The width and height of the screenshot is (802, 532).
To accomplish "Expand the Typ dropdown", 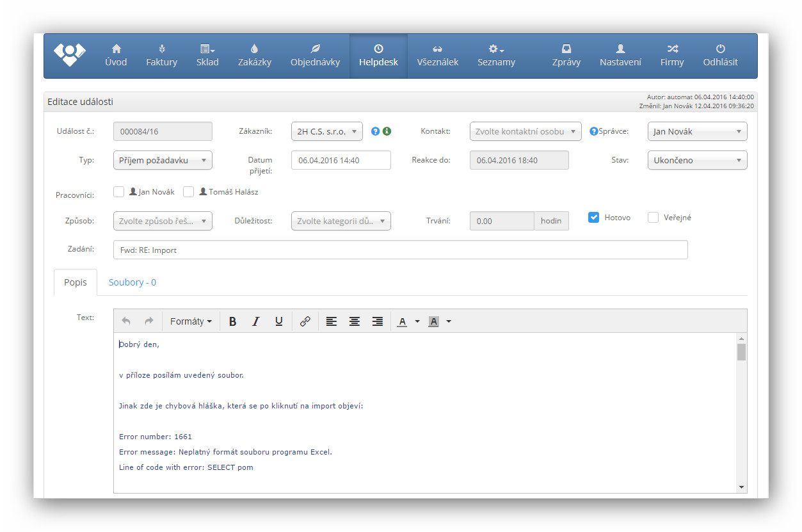I will 163,160.
